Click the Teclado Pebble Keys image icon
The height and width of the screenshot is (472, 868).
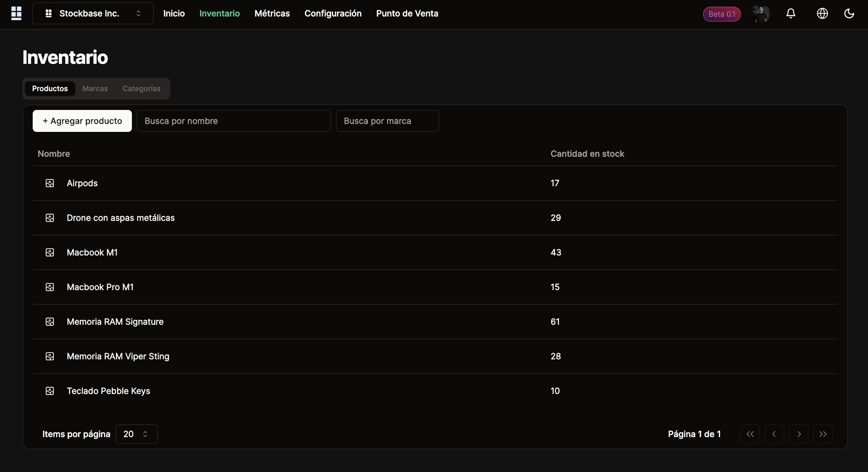(x=50, y=391)
